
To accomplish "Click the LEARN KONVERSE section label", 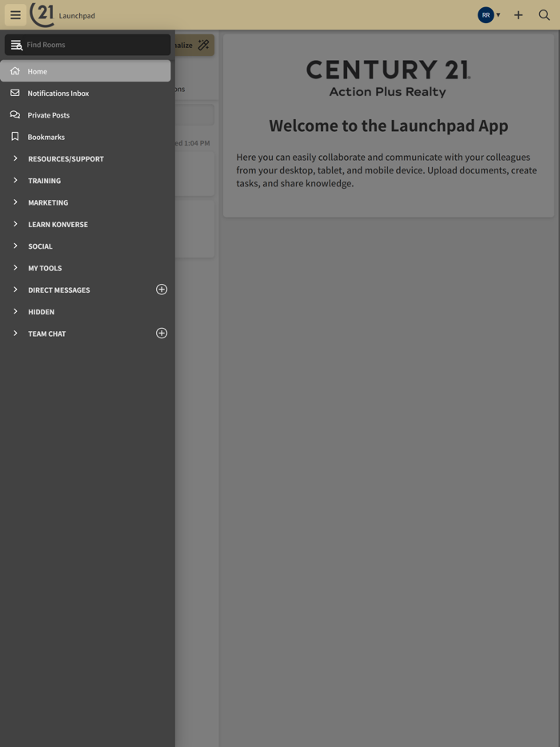I will tap(58, 225).
